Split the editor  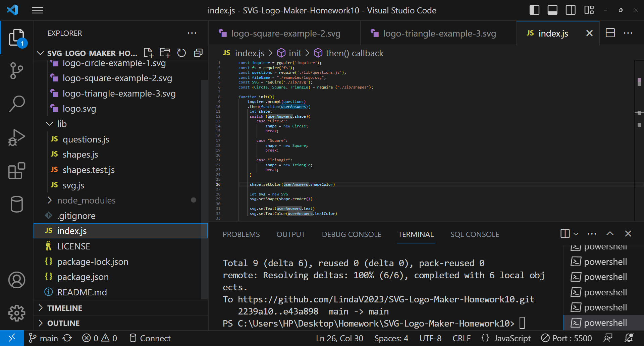(610, 33)
